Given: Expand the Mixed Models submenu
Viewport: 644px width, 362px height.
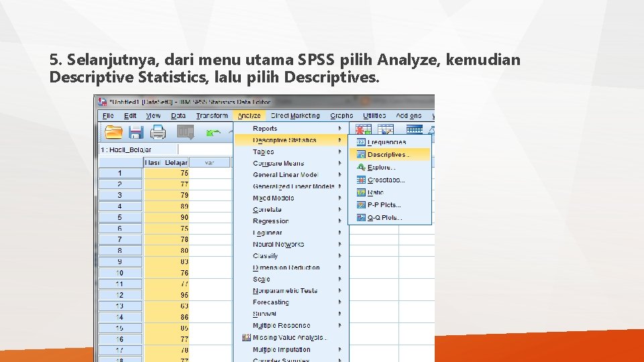Looking at the screenshot, I should coord(291,198).
